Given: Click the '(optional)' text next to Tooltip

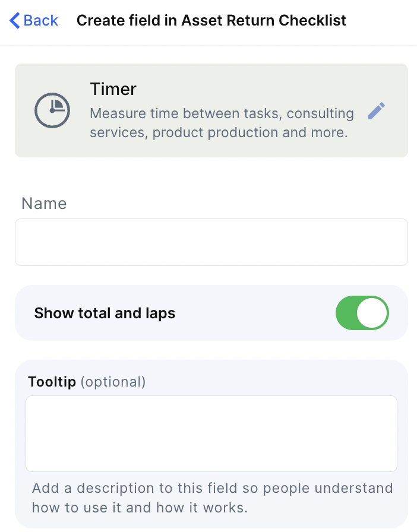Looking at the screenshot, I should click(113, 382).
